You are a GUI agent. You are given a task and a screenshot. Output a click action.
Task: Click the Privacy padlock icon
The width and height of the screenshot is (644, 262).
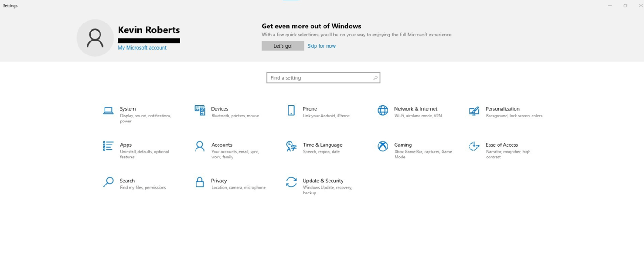200,182
